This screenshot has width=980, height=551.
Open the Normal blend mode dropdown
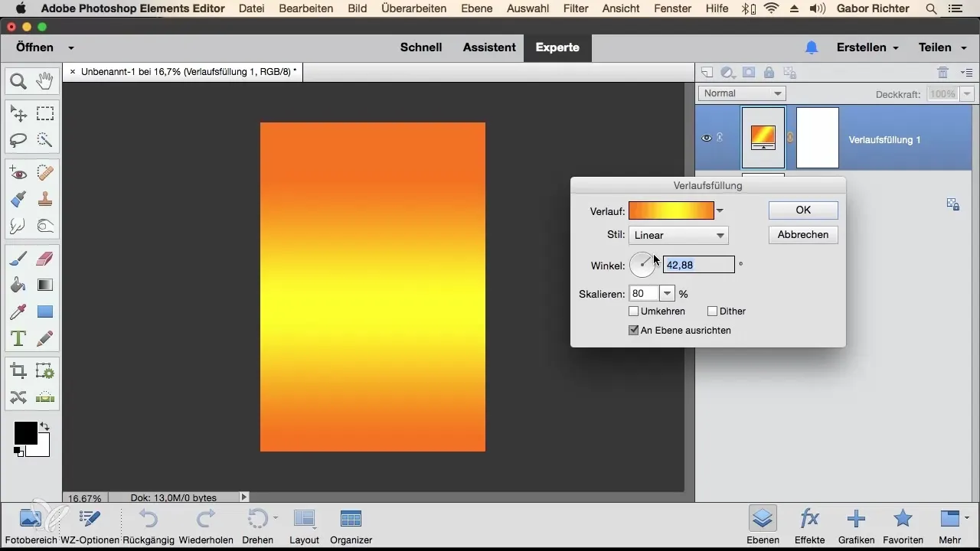[741, 93]
